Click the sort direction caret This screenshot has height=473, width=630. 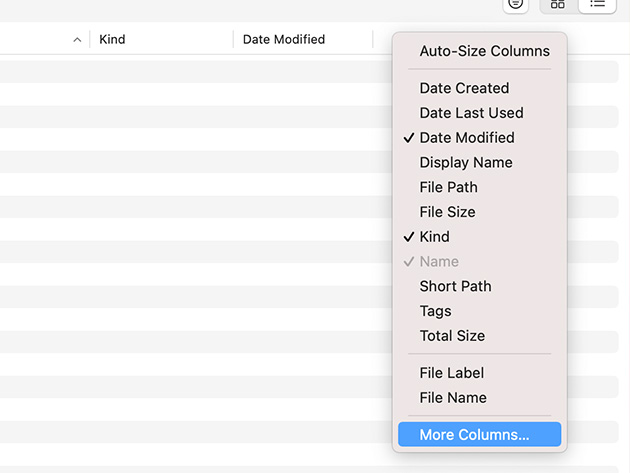77,40
